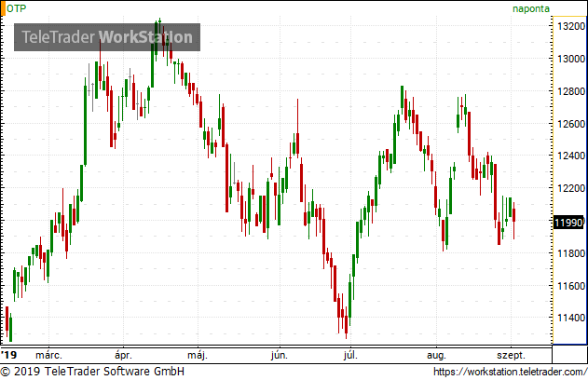Viewport: 588px width, 380px height.
Task: Click the 'jún.' date axis label
Action: coord(280,355)
